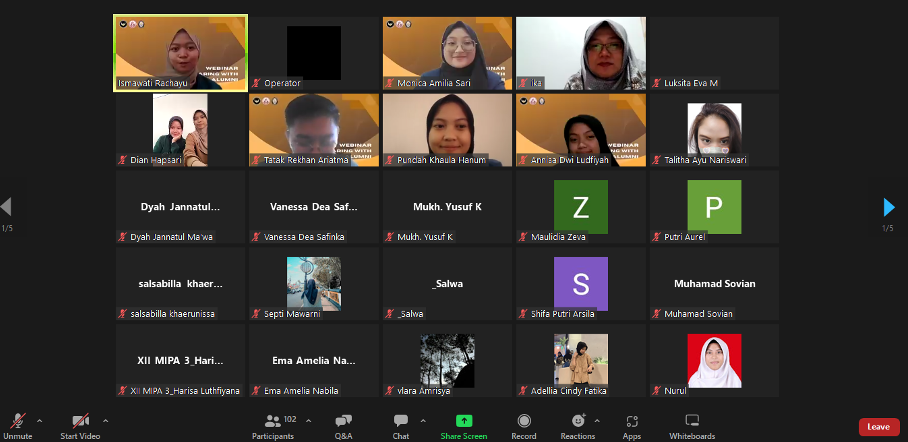Expand video options caret beside Start Video
Viewport: 908px width, 442px height.
point(105,420)
